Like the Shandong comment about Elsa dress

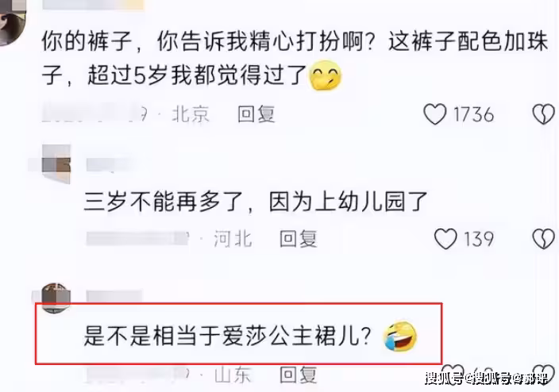coord(453,371)
